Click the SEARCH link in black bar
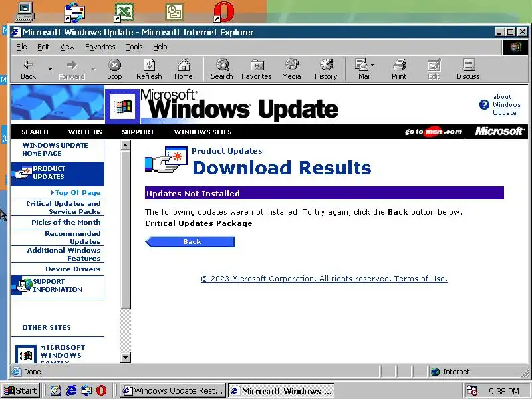 [x=35, y=132]
